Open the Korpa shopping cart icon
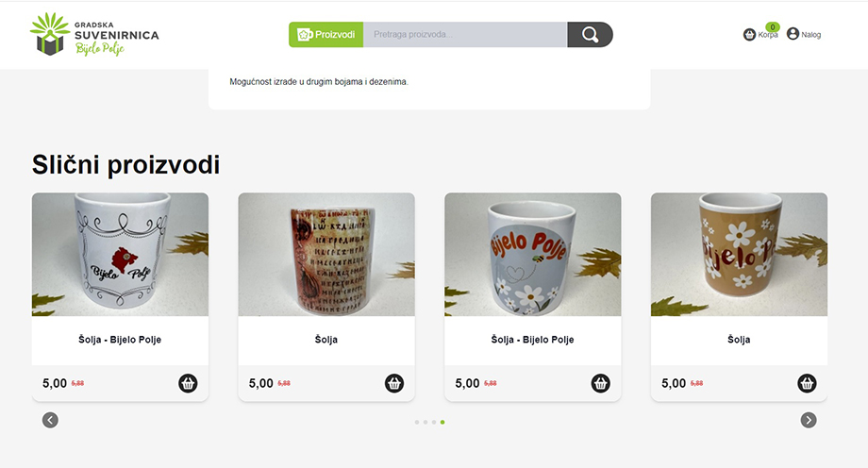Image resolution: width=868 pixels, height=468 pixels. click(749, 34)
